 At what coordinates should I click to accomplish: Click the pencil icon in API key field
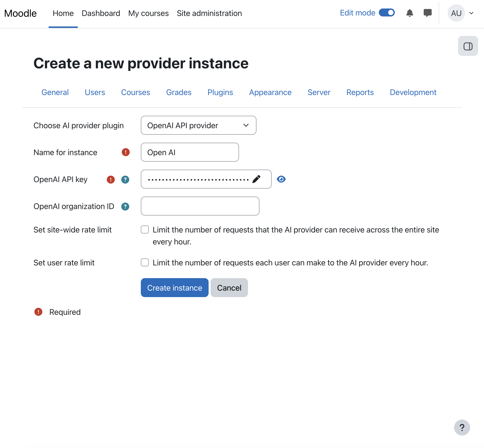pos(256,179)
